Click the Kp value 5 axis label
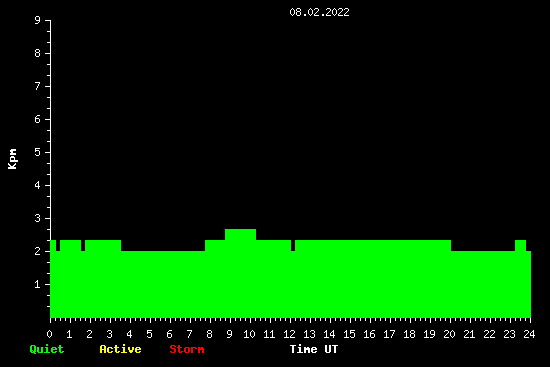This screenshot has height=367, width=550. pyautogui.click(x=38, y=152)
